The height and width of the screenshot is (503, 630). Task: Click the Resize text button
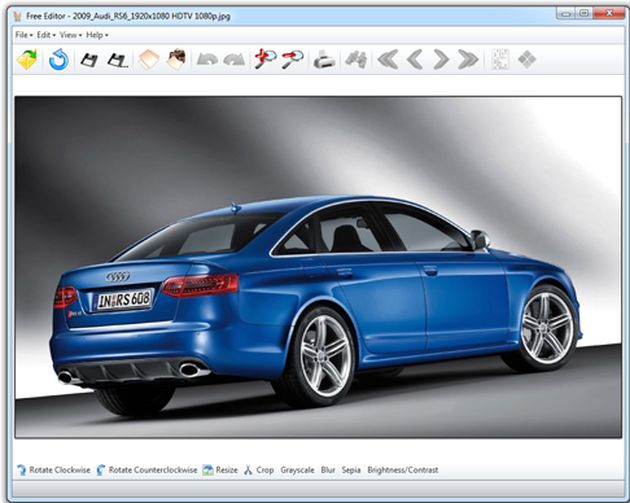click(227, 470)
